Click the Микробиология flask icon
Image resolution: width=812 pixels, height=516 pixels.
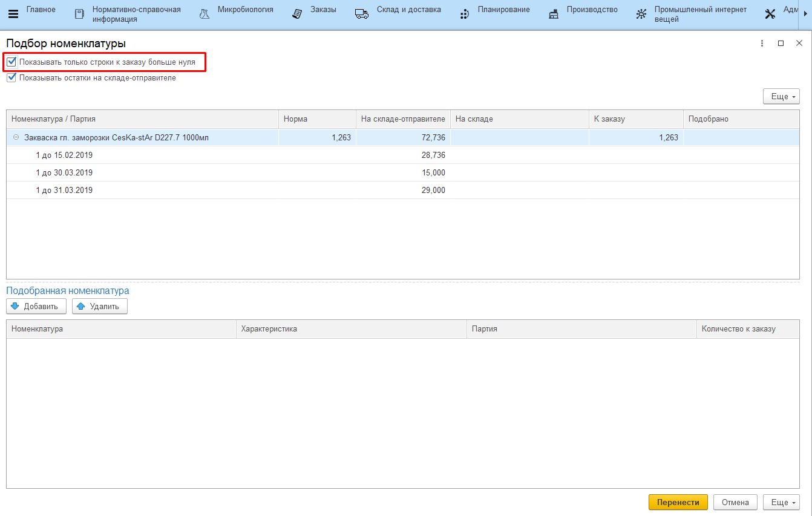(205, 14)
